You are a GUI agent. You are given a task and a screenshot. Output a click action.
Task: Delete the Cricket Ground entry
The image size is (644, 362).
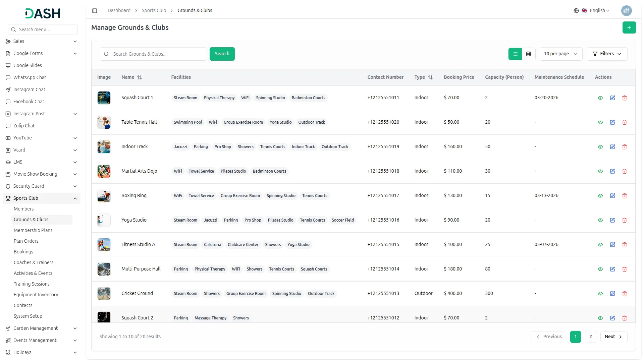coord(624,294)
